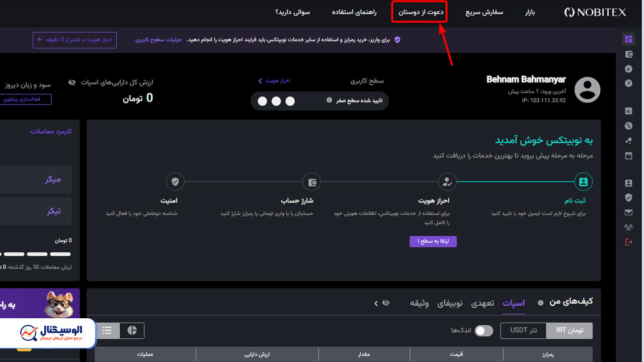Click the verification shield icon in banner
Screen dimensions: 644x362
tap(397, 40)
